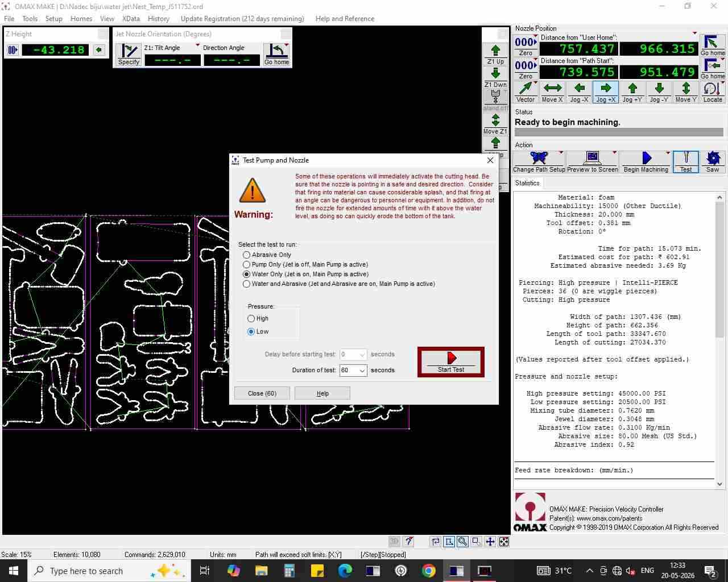
Task: Click the Move X button
Action: coord(552,92)
